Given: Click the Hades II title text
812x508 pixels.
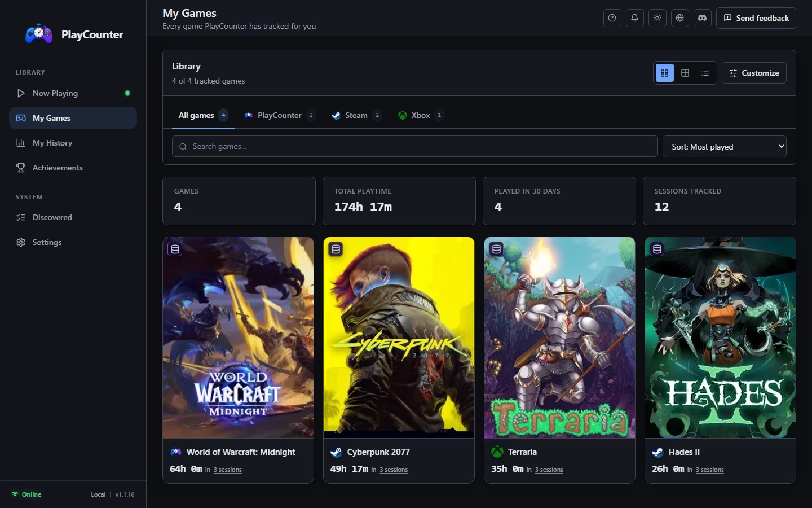Looking at the screenshot, I should [x=684, y=452].
